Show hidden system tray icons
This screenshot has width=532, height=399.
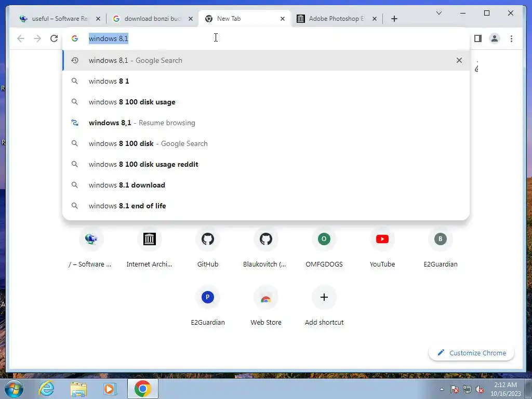click(x=442, y=389)
